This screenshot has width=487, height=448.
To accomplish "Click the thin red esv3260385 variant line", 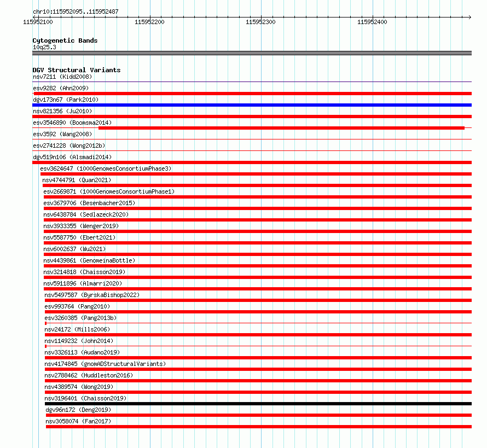I will pyautogui.click(x=258, y=323).
